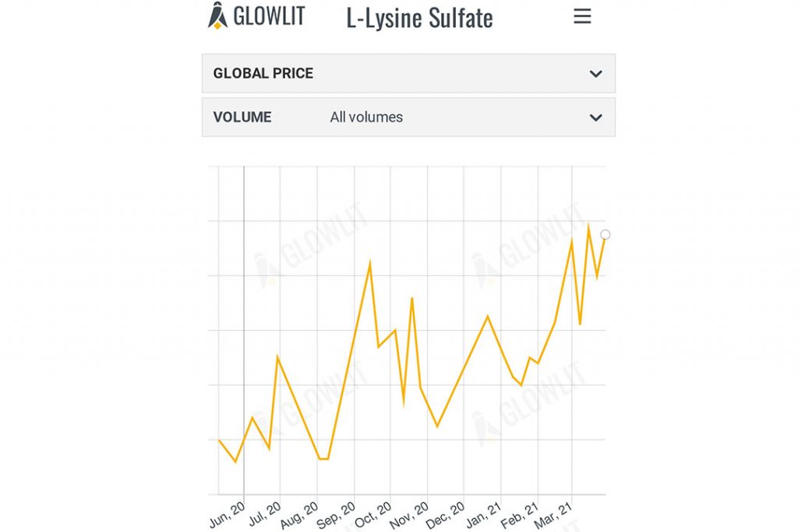Open the hamburger menu
This screenshot has height=532, width=798.
click(x=582, y=16)
